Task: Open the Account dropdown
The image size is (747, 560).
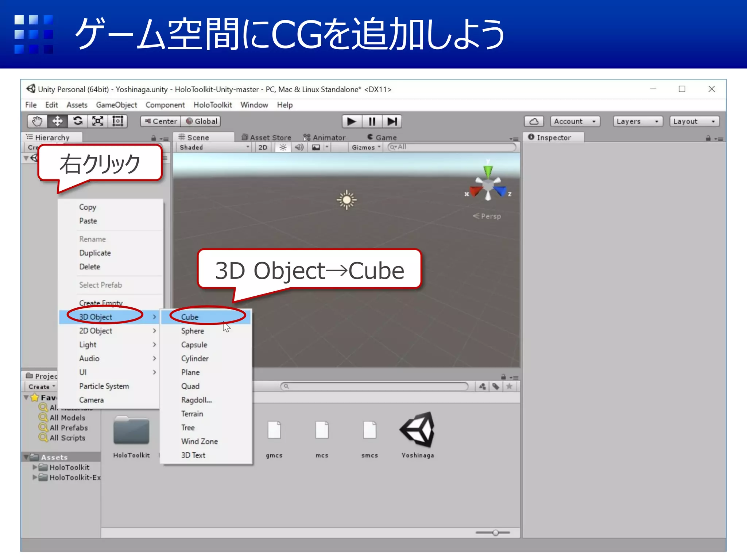Action: (575, 121)
